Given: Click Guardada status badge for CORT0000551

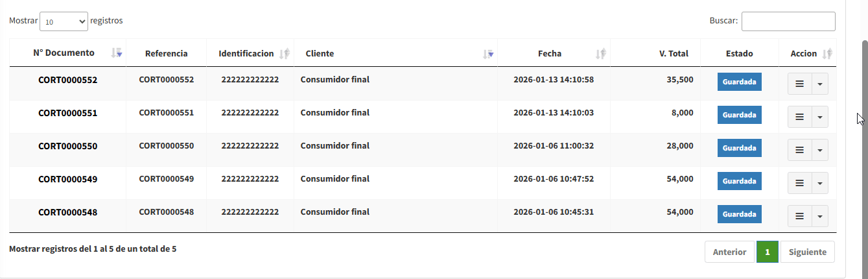Looking at the screenshot, I should 739,115.
